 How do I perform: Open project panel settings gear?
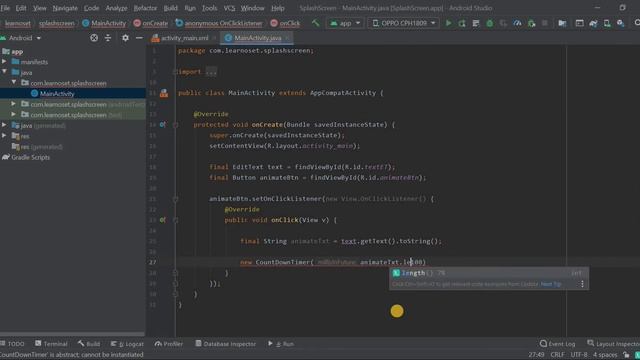click(125, 38)
